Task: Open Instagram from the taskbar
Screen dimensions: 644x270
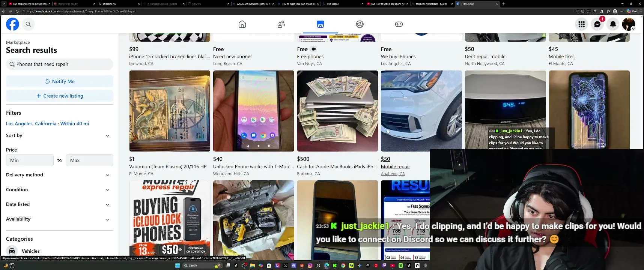Action: [310, 265]
